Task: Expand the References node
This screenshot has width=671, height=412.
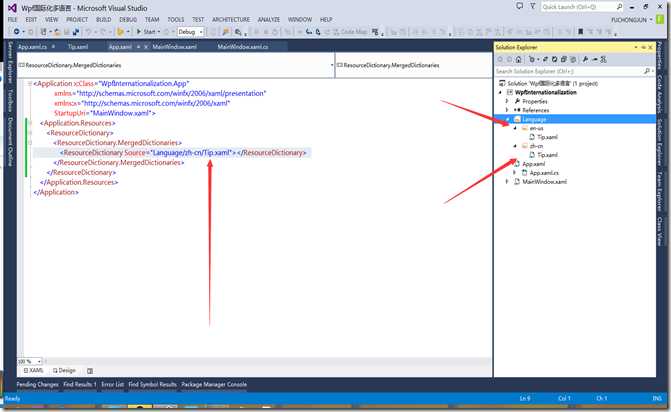Action: click(507, 110)
